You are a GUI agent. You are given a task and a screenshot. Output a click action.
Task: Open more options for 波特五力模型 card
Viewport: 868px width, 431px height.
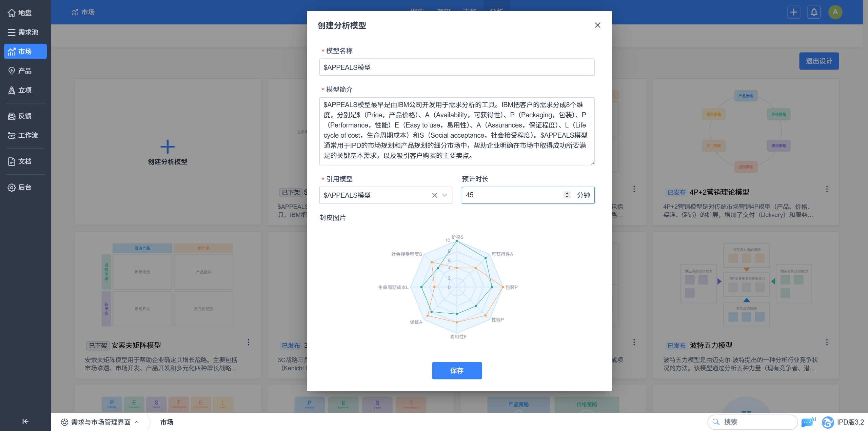(x=827, y=342)
